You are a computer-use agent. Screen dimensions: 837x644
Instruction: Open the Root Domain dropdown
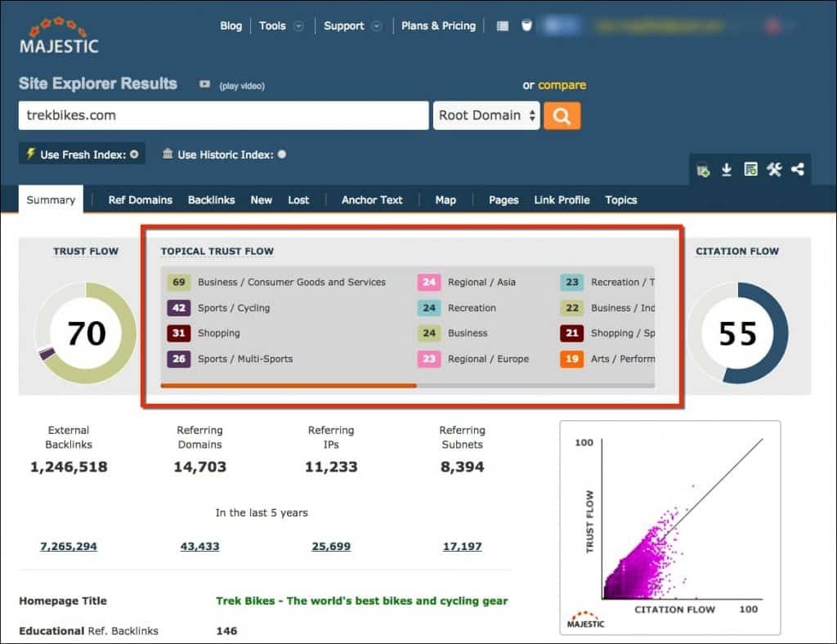(x=486, y=115)
